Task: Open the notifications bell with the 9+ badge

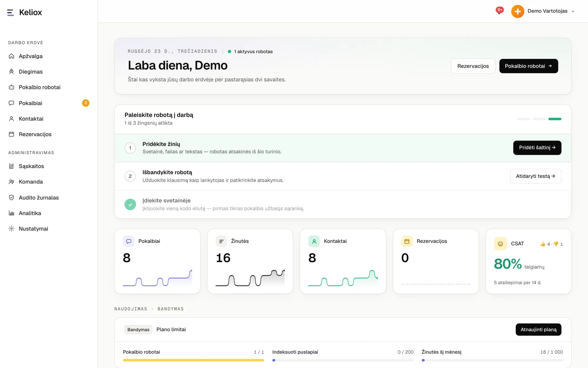Action: (499, 11)
